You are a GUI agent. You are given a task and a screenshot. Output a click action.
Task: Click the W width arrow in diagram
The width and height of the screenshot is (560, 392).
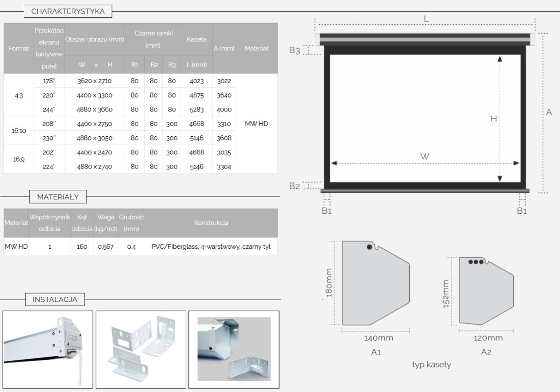click(x=425, y=163)
